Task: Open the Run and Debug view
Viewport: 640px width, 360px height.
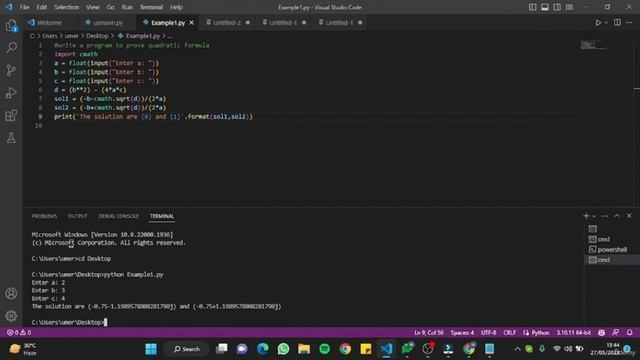Action: 11,93
